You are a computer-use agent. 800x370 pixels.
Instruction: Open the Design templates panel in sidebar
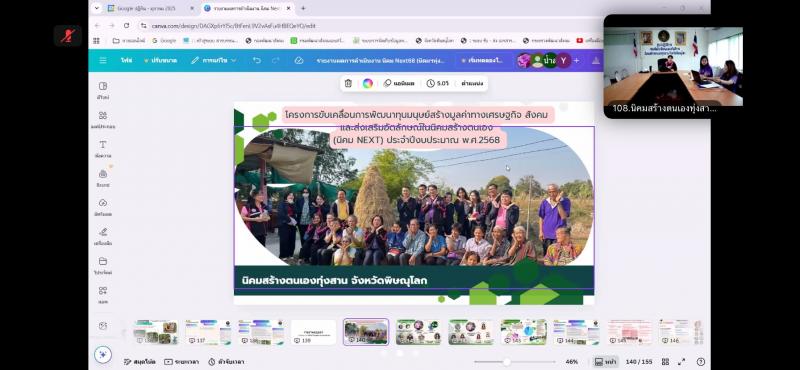point(103,90)
